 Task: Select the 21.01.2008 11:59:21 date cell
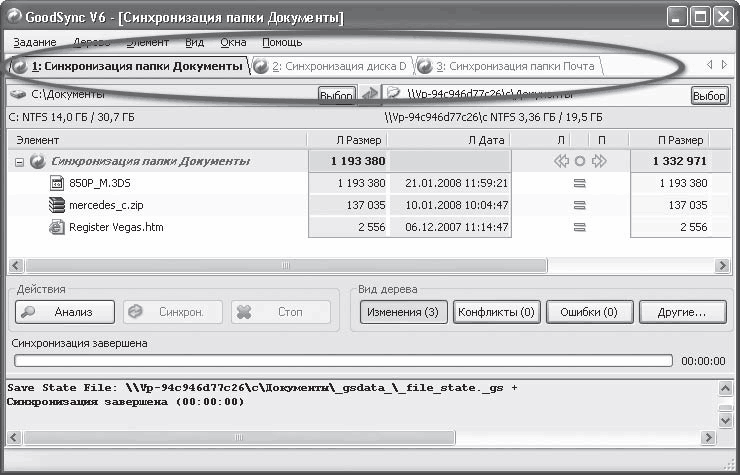451,183
